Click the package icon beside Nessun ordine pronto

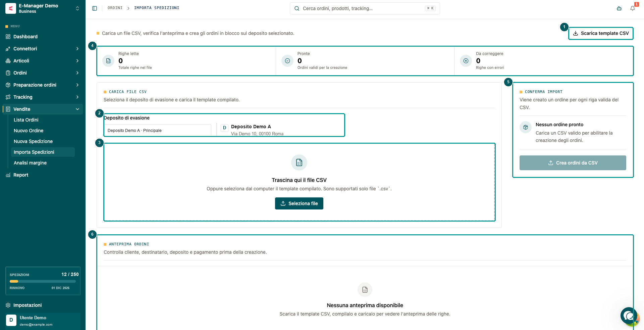pos(526,127)
